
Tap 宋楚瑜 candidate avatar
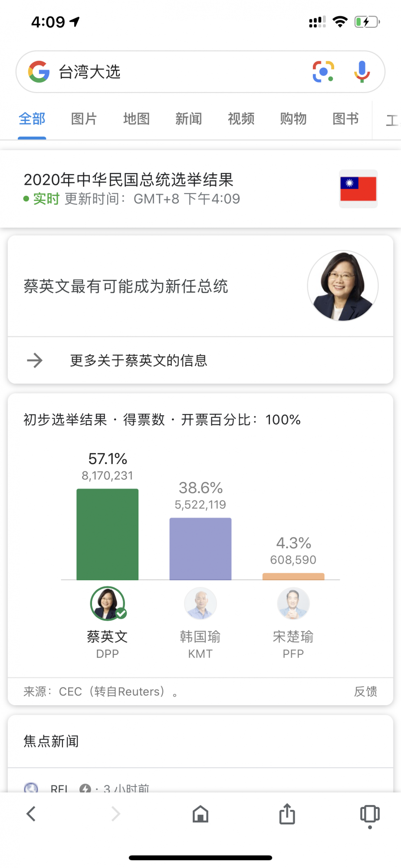293,603
